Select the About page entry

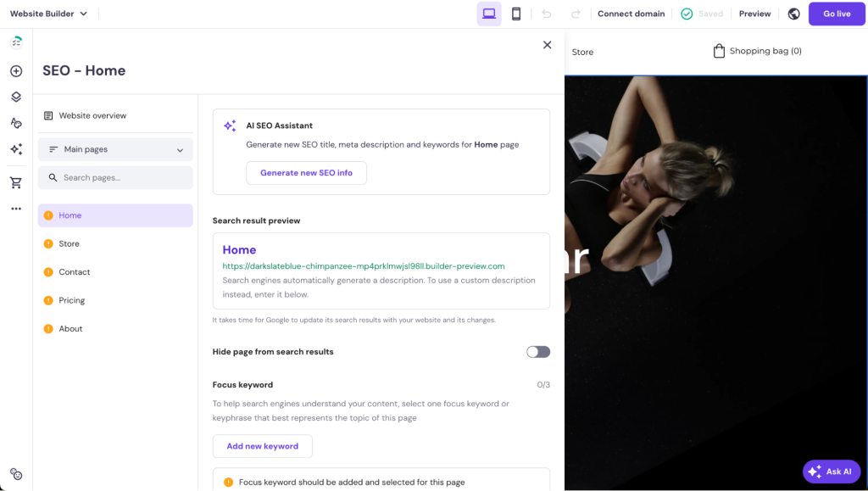pyautogui.click(x=115, y=328)
